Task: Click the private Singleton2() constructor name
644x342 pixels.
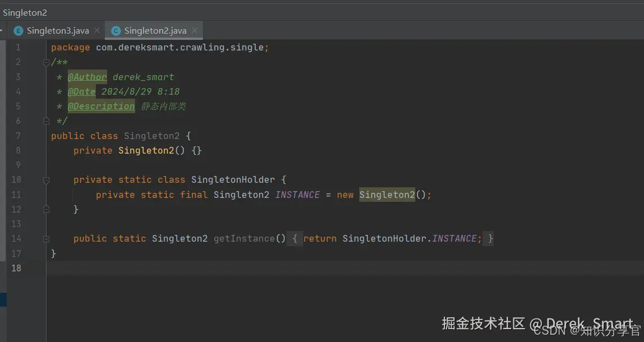Action: (x=146, y=150)
